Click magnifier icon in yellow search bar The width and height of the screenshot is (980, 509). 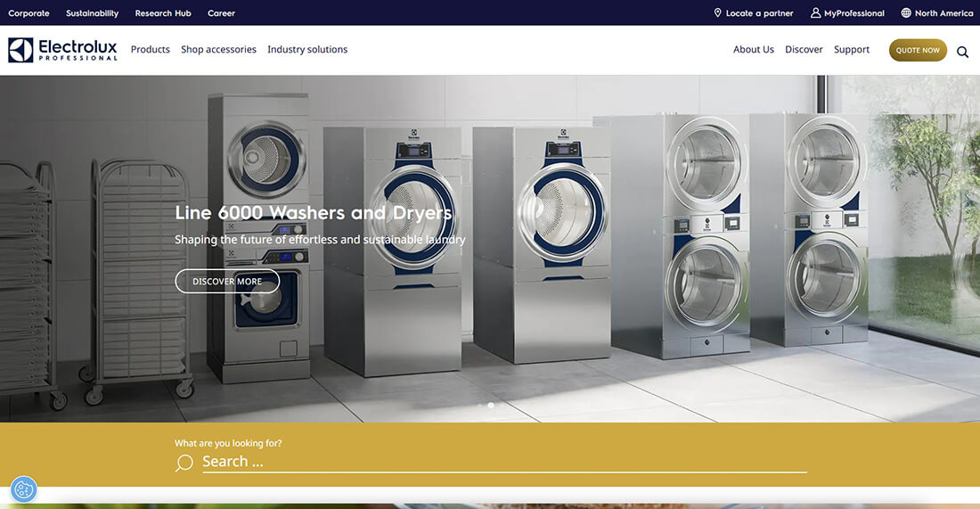[184, 463]
